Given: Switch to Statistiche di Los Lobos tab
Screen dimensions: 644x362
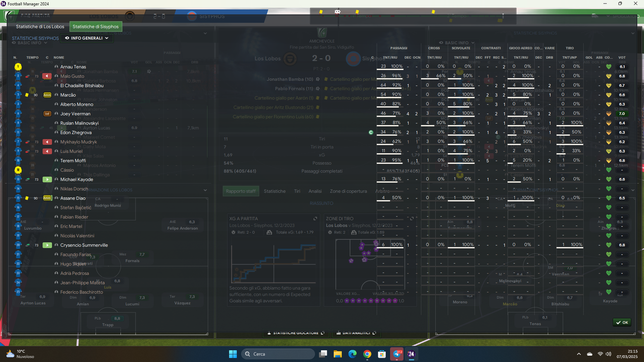Looking at the screenshot, I should 40,27.
